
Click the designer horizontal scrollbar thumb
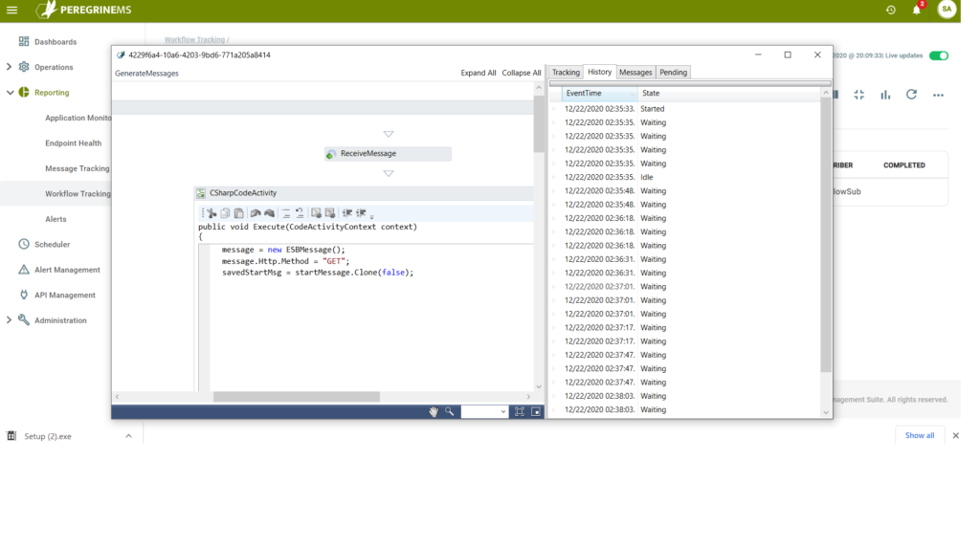(x=296, y=396)
